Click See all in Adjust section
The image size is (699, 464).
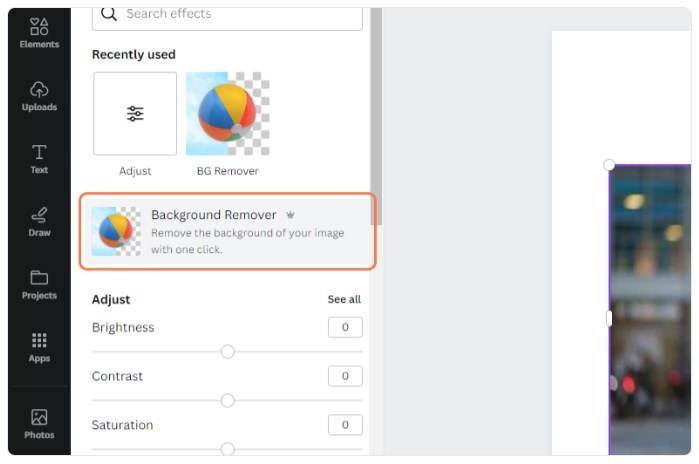344,300
